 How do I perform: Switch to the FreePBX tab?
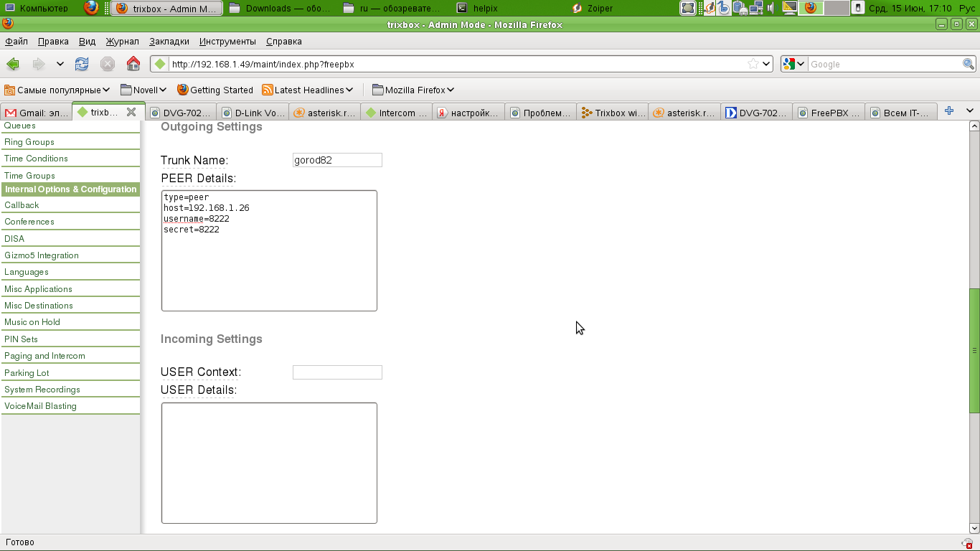pyautogui.click(x=829, y=113)
